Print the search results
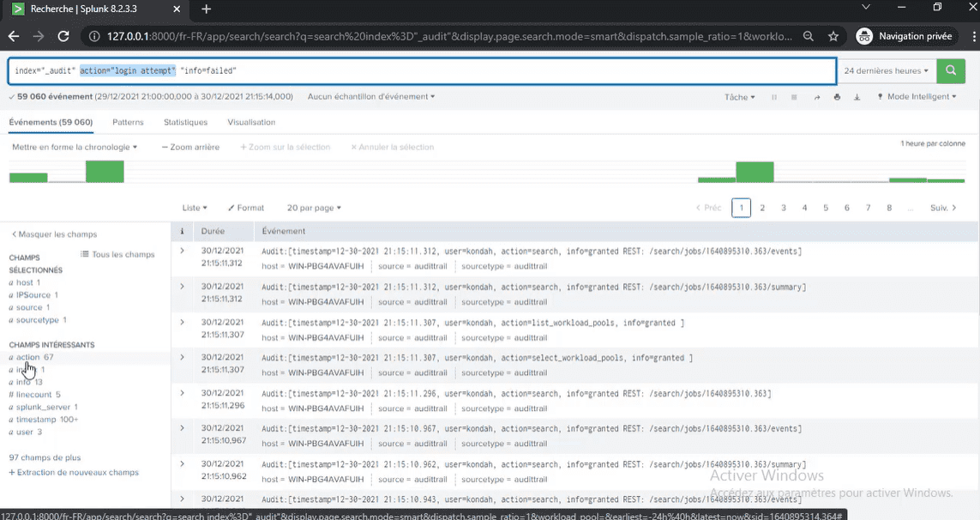 tap(837, 97)
